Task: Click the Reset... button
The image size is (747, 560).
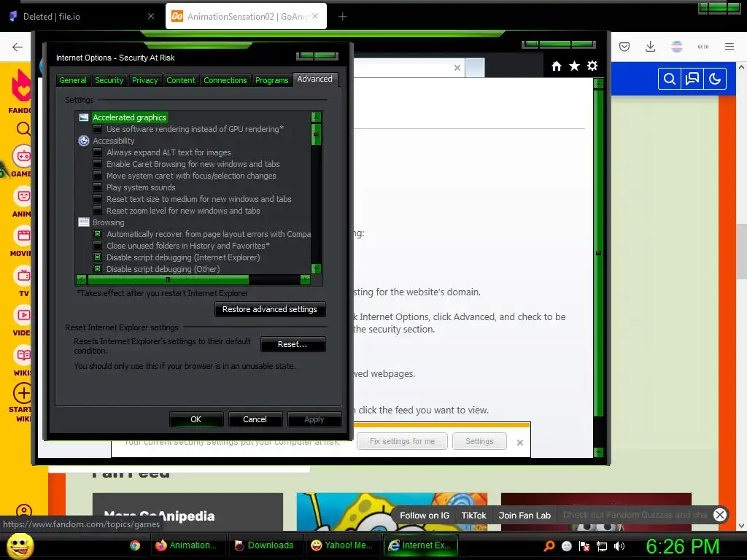Action: point(293,344)
